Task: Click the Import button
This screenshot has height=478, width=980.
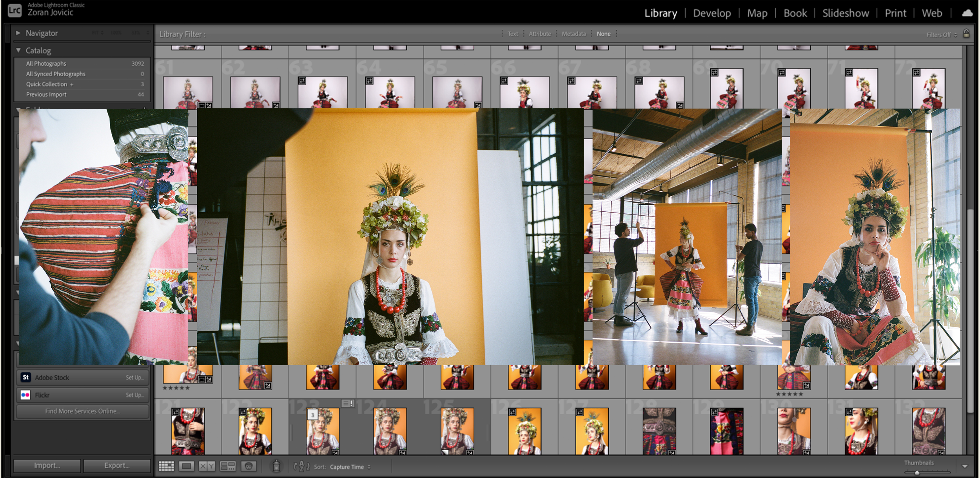Action: (47, 465)
